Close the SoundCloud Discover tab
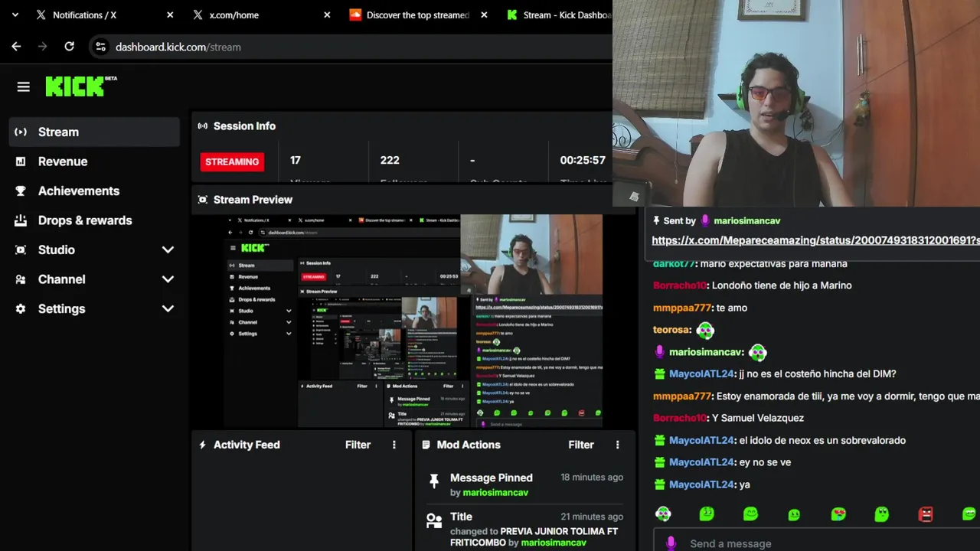The width and height of the screenshot is (980, 551). pyautogui.click(x=484, y=15)
